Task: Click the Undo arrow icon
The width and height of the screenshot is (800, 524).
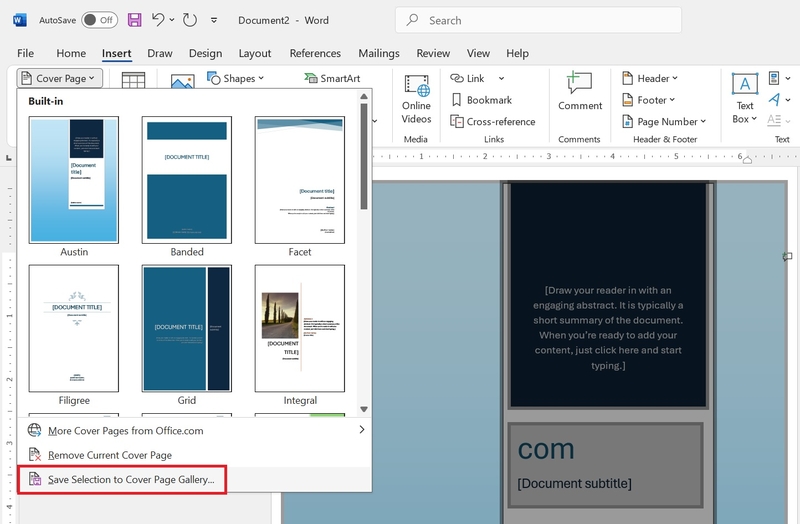Action: 158,19
